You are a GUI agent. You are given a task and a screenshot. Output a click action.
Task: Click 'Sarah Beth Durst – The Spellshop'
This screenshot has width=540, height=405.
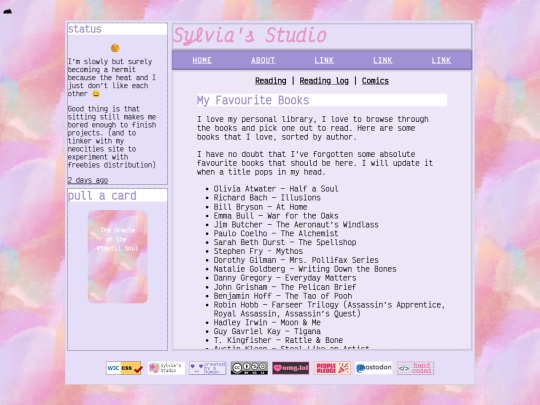click(x=285, y=242)
